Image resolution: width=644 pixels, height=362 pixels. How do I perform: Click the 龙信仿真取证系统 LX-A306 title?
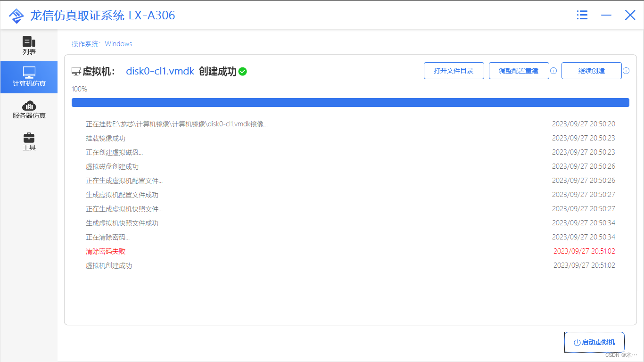coord(103,16)
